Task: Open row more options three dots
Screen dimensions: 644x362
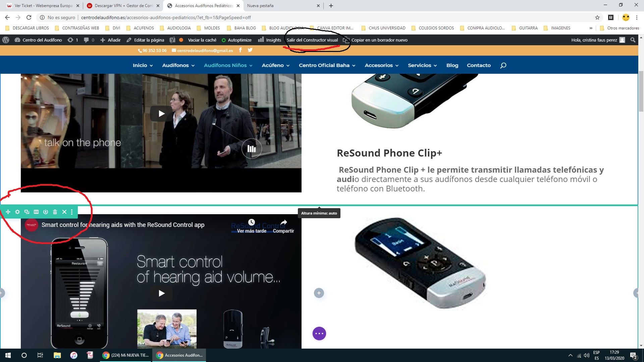Action: pos(72,212)
